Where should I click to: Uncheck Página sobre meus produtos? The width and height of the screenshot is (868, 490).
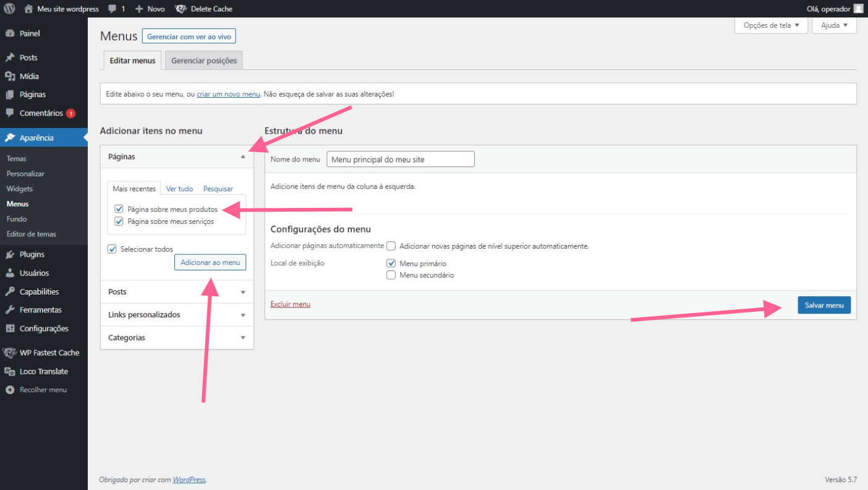pos(119,209)
